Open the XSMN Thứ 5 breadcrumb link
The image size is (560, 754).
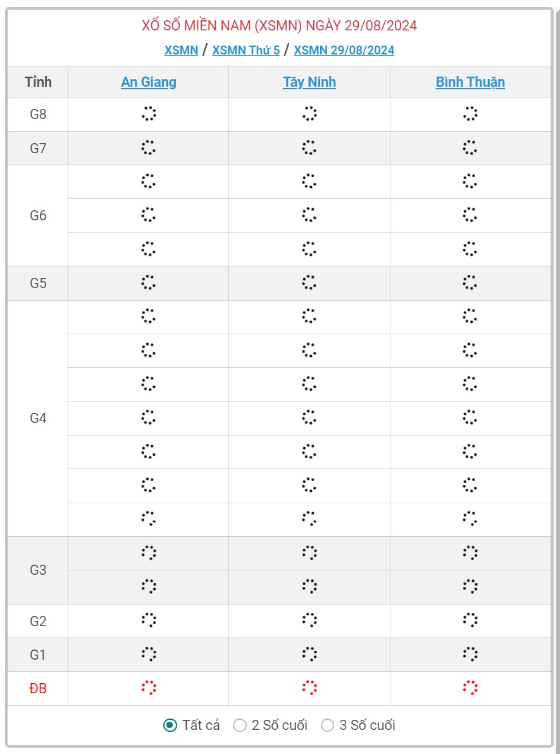[246, 50]
